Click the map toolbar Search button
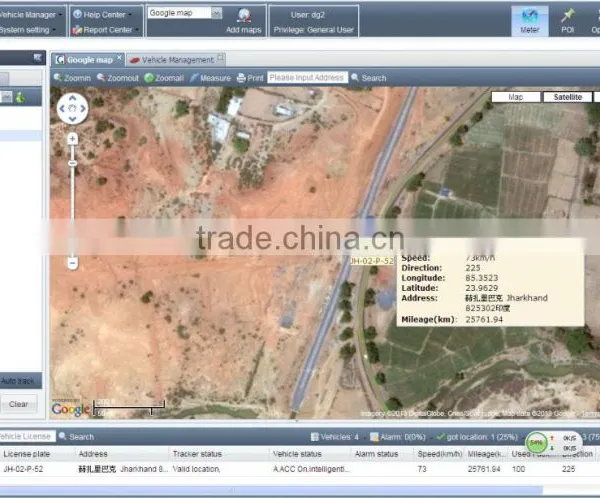The width and height of the screenshot is (600, 498). point(369,78)
